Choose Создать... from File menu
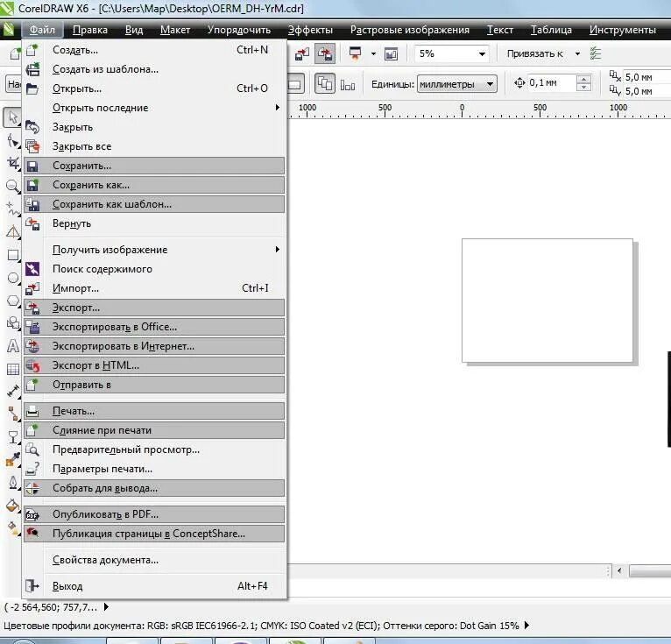This screenshot has width=671, height=644. (x=154, y=50)
